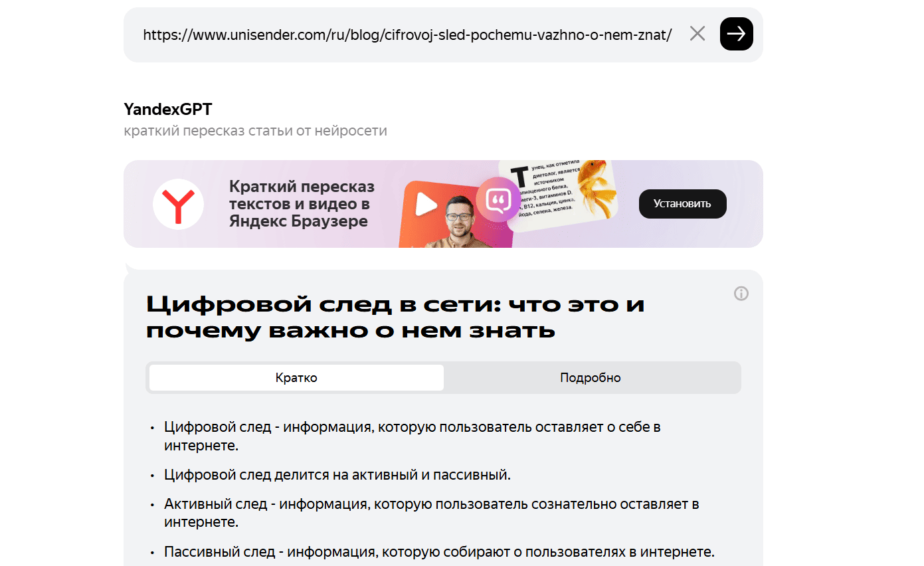Click the pink quote bubble icon in the banner
This screenshot has width=924, height=566.
click(498, 199)
